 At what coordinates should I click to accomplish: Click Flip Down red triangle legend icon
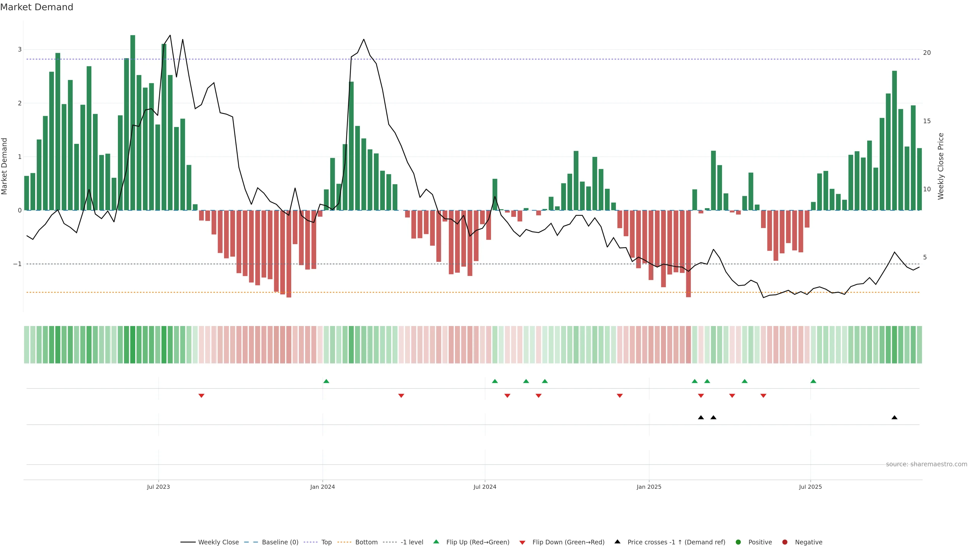click(522, 543)
